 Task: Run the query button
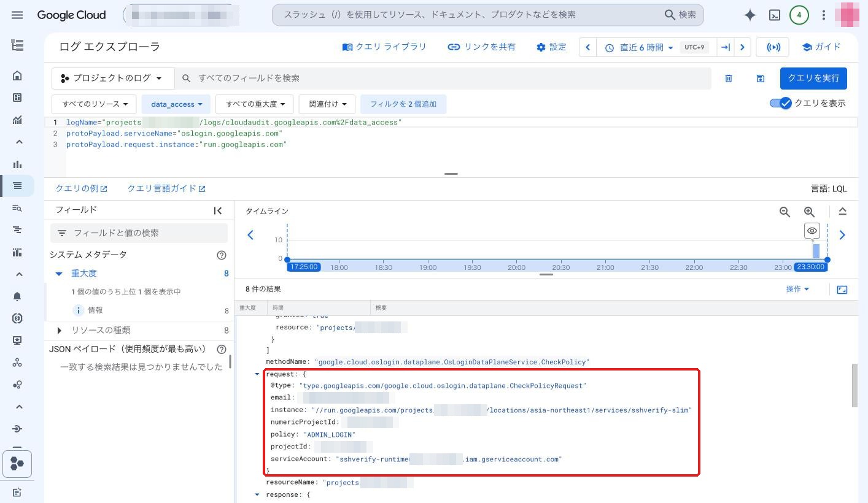click(813, 79)
